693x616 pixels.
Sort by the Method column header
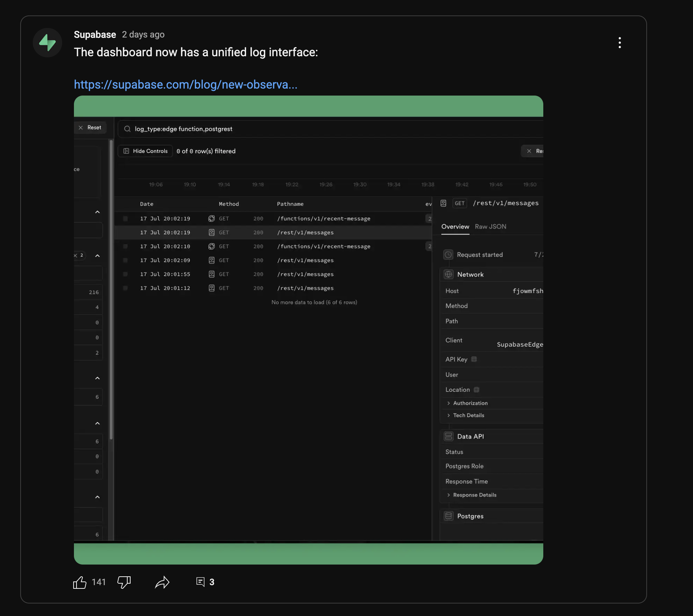coord(229,204)
